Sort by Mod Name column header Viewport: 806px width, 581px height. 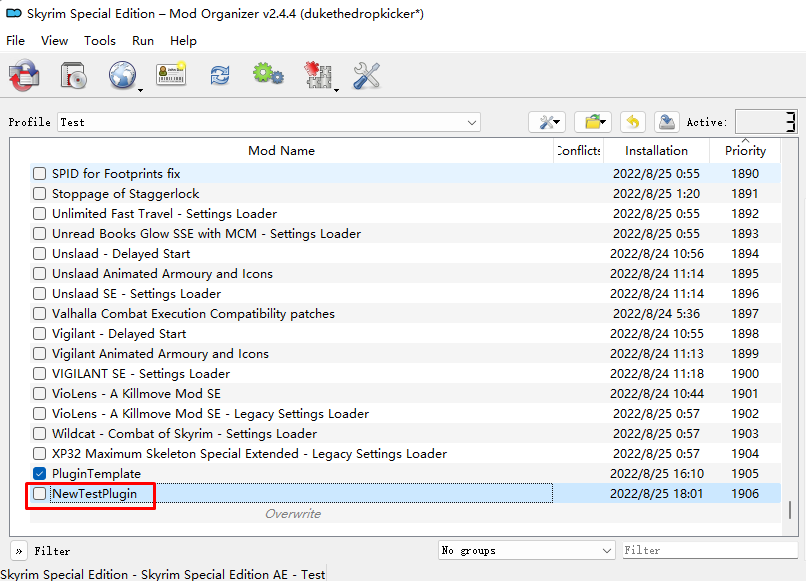pyautogui.click(x=281, y=151)
